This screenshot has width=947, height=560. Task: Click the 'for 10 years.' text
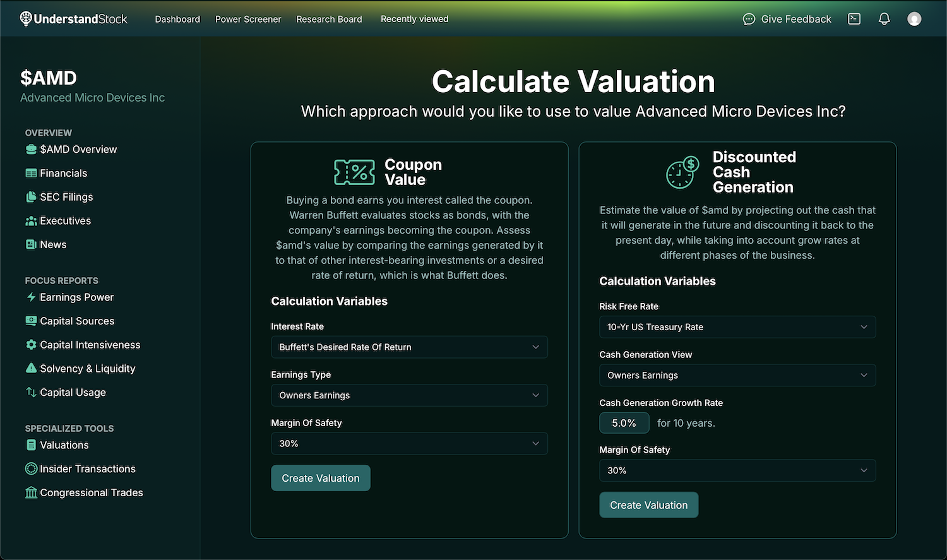pos(686,423)
